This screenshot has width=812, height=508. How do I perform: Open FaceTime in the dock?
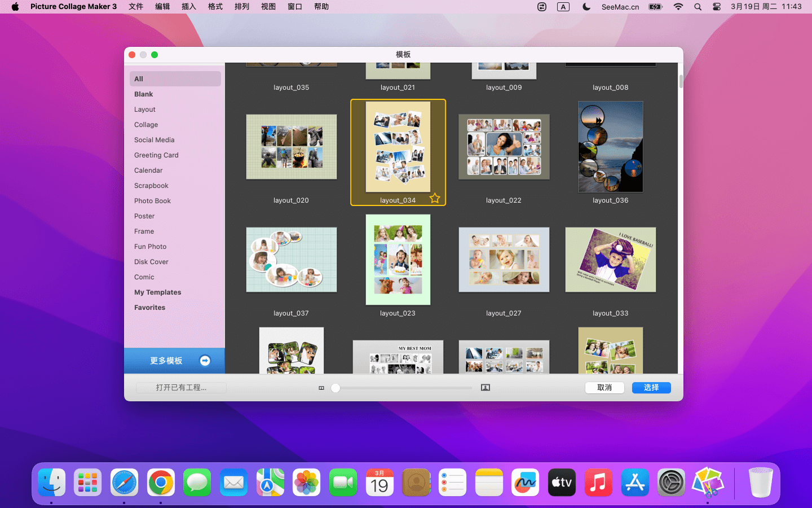tap(343, 483)
